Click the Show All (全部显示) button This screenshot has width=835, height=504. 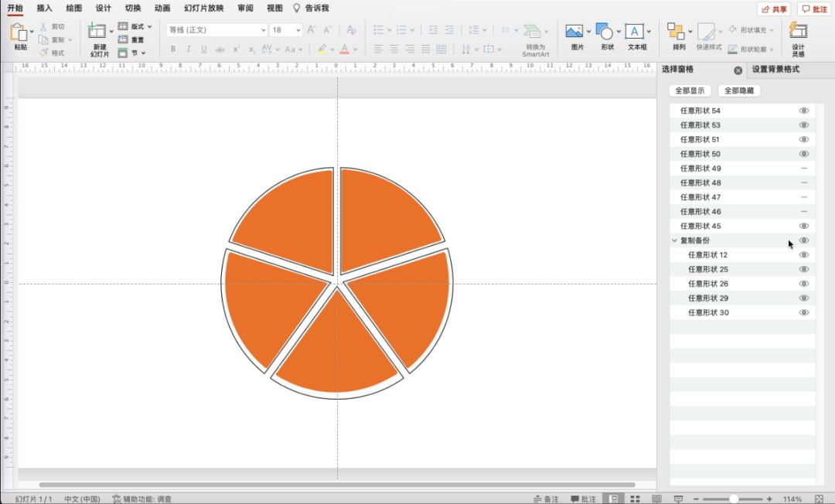(x=690, y=90)
